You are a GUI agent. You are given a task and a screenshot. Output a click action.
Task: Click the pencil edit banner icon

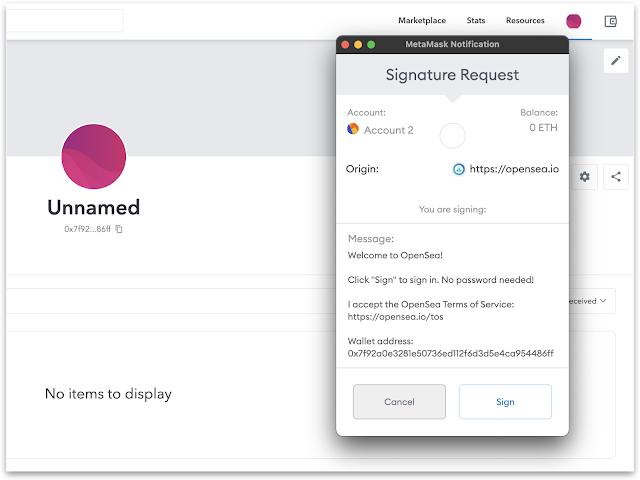point(616,61)
